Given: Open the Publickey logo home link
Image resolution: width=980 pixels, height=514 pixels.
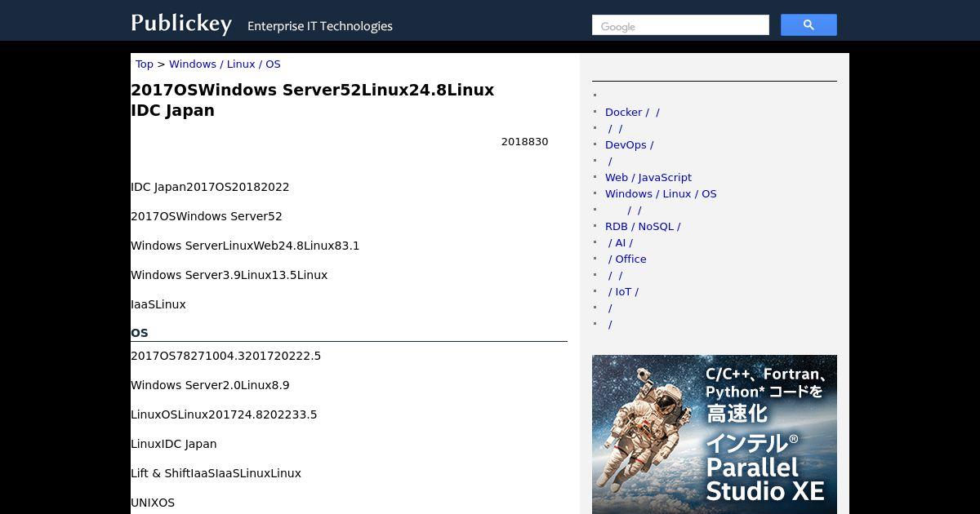Looking at the screenshot, I should click(x=181, y=23).
